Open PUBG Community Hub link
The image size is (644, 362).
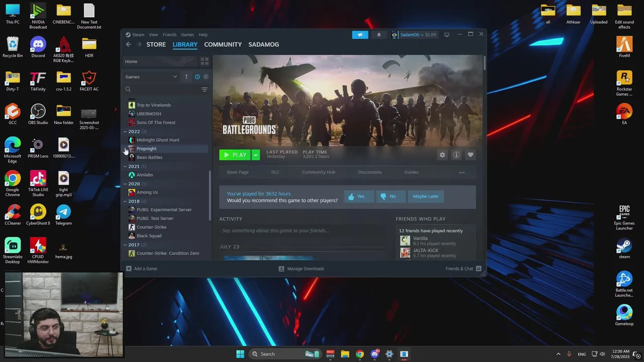(318, 172)
